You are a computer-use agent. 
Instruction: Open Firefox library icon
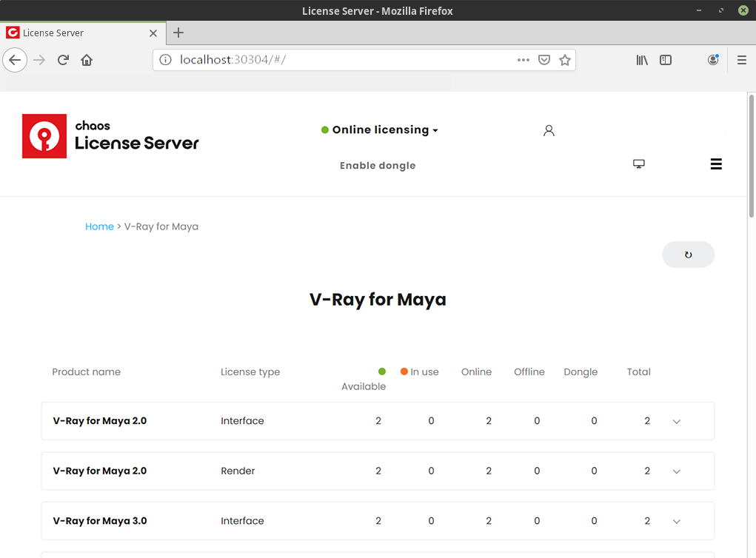click(642, 60)
